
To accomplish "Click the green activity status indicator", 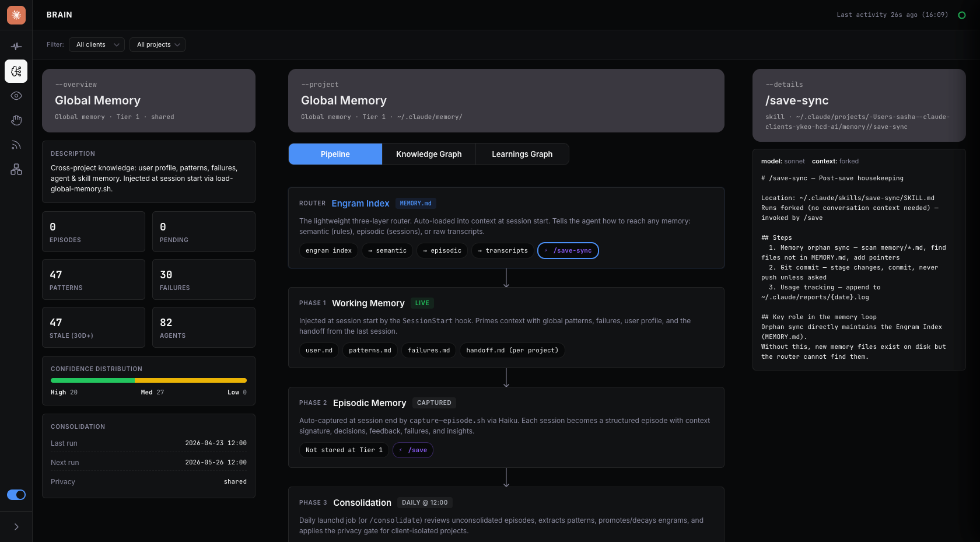I will pos(962,15).
